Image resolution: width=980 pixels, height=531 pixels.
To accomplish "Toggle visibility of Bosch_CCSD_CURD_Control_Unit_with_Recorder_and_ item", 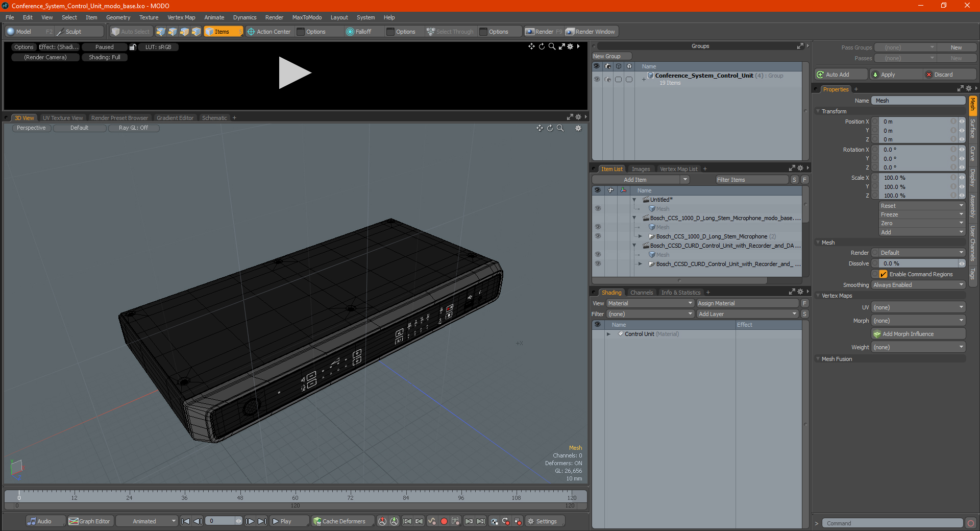I will 598,264.
